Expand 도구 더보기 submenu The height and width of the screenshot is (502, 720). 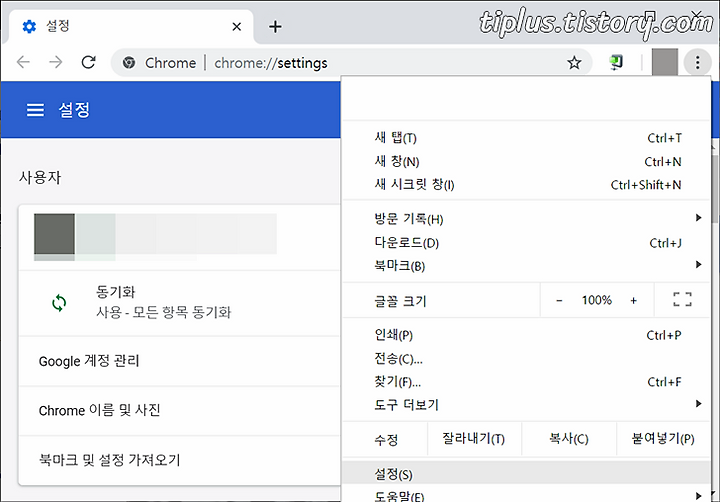click(x=526, y=405)
